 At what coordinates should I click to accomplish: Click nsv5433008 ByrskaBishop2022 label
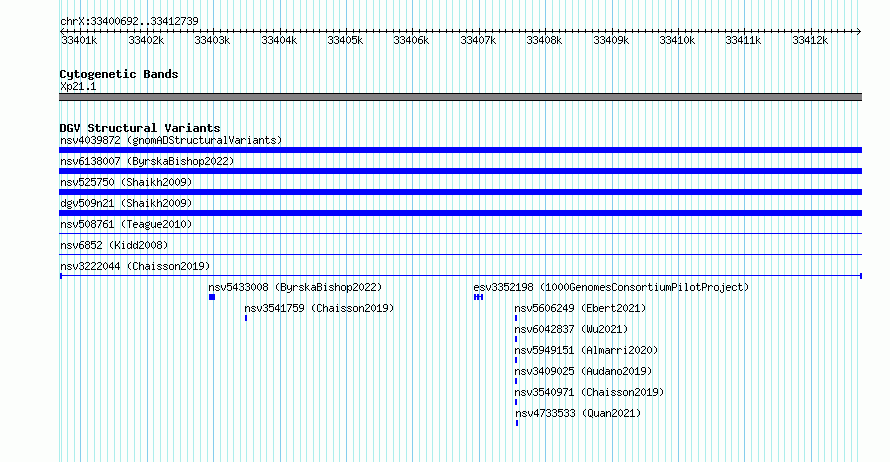coord(295,287)
